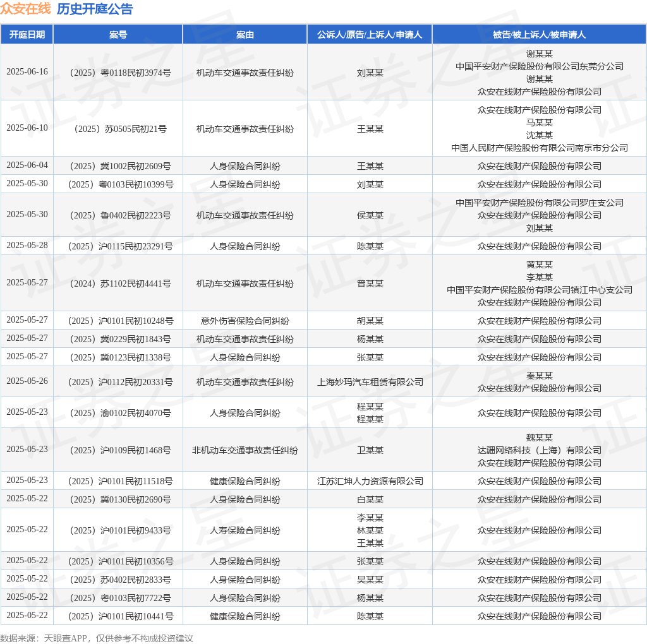The image size is (647, 644).
Task: Click defendant 中国人民财产保险股份有限公司南京市分公司
Action: (x=540, y=148)
